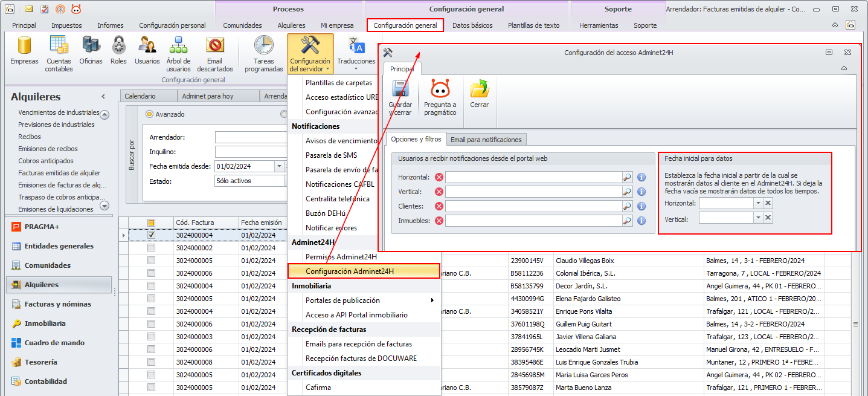868x396 pixels.
Task: Expand the Horizontal start date dropdown
Action: point(757,203)
